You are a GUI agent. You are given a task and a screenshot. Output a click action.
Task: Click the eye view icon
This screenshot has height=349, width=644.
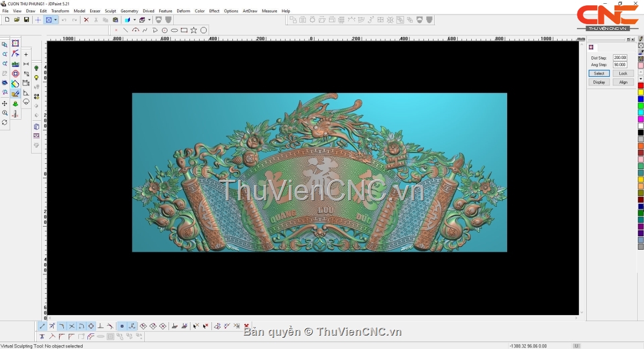pyautogui.click(x=5, y=83)
